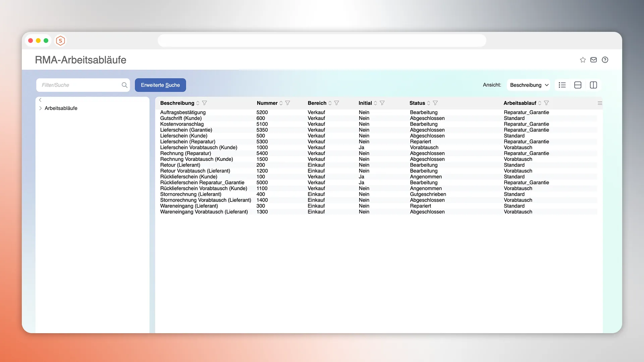Select the Kostenvoranschlag row
Image resolution: width=644 pixels, height=362 pixels.
pos(182,124)
